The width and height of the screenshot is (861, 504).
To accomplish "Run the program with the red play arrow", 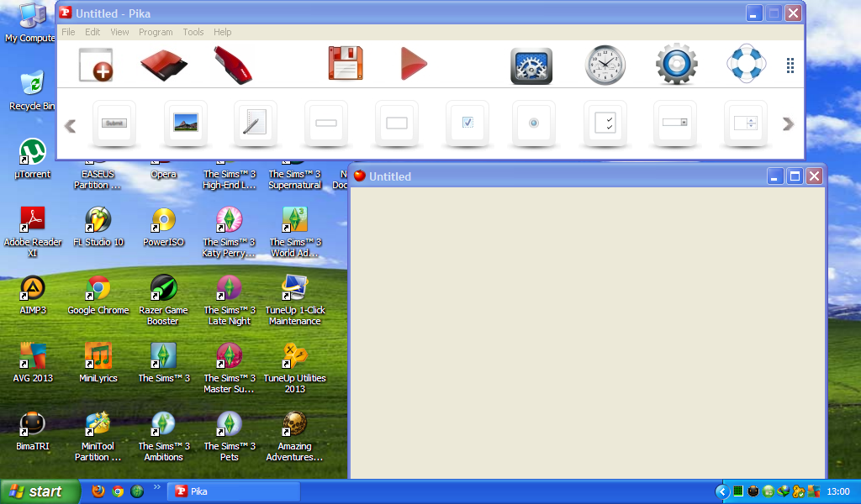I will pyautogui.click(x=414, y=64).
